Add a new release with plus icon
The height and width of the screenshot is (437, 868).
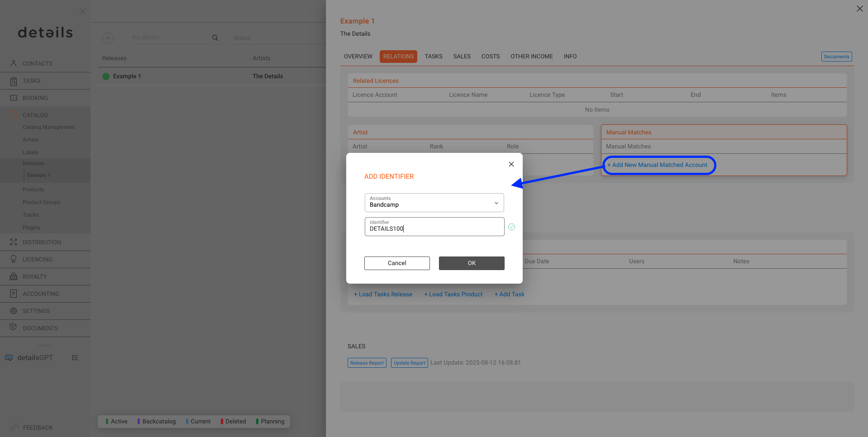pos(108,38)
